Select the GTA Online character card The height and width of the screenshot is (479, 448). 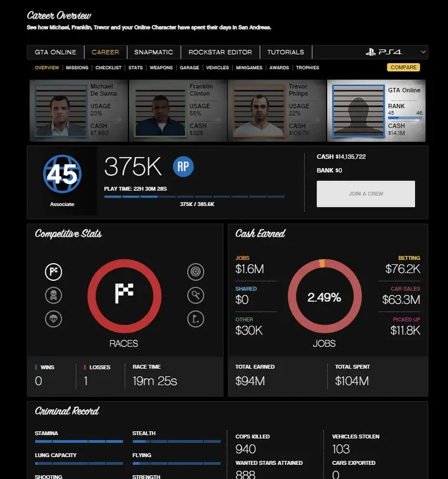tap(376, 110)
